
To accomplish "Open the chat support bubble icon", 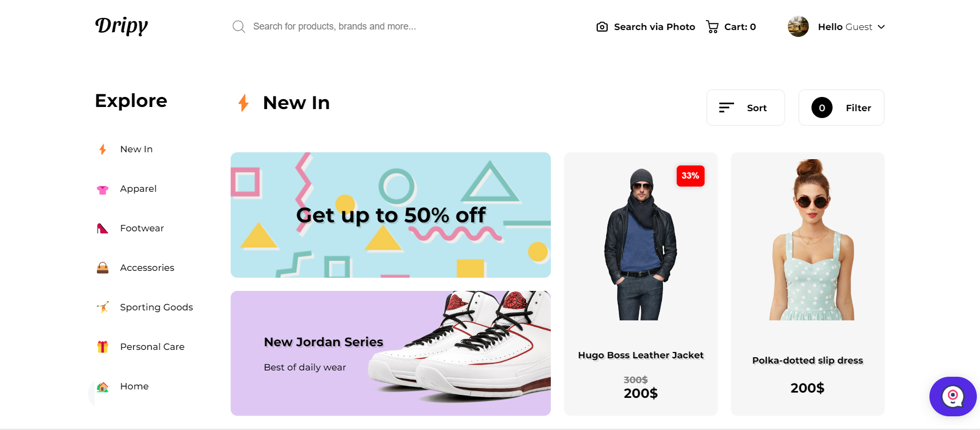I will coord(953,396).
